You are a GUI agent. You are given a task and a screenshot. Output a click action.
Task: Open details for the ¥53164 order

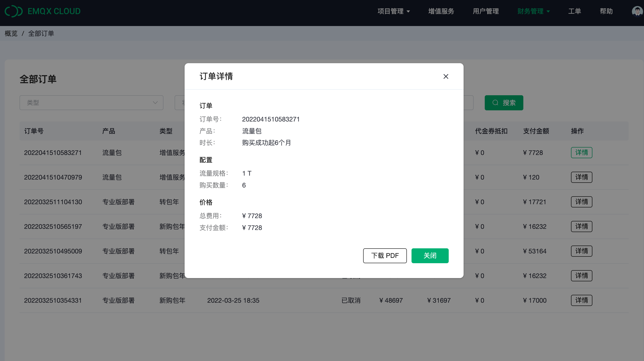coord(581,251)
